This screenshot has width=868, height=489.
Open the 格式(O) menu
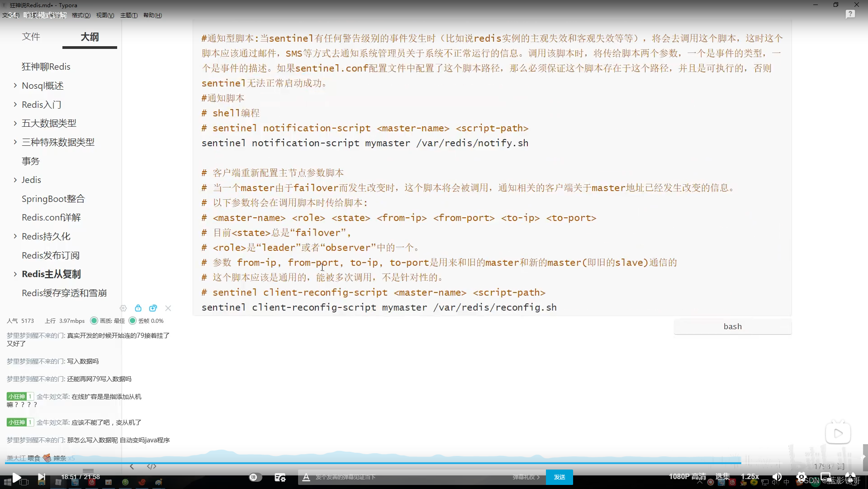(x=81, y=15)
